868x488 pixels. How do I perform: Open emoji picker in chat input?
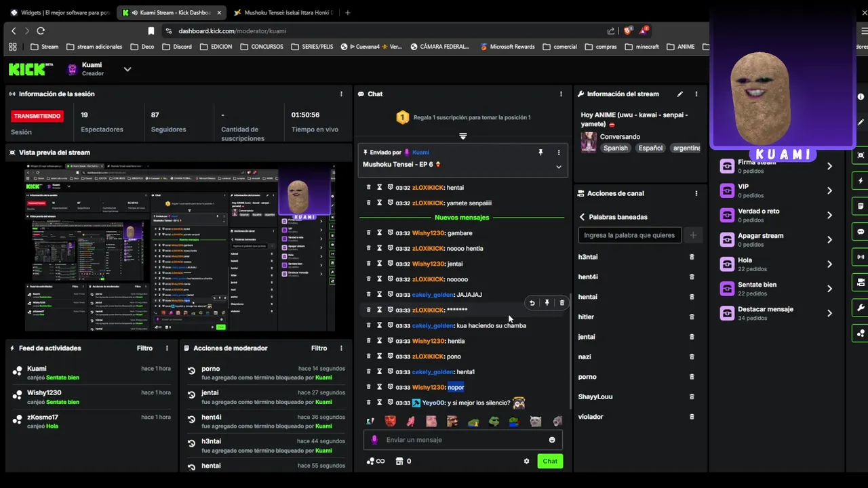552,440
